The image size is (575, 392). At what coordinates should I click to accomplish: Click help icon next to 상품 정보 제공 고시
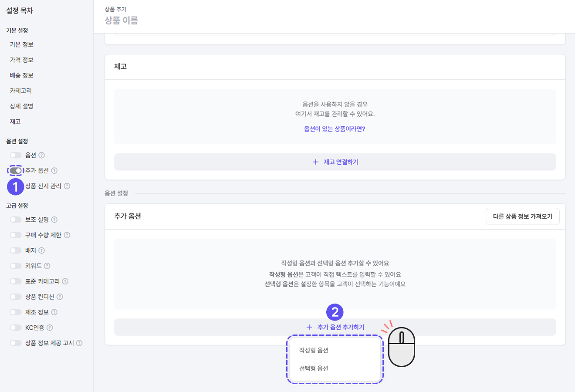(79, 343)
